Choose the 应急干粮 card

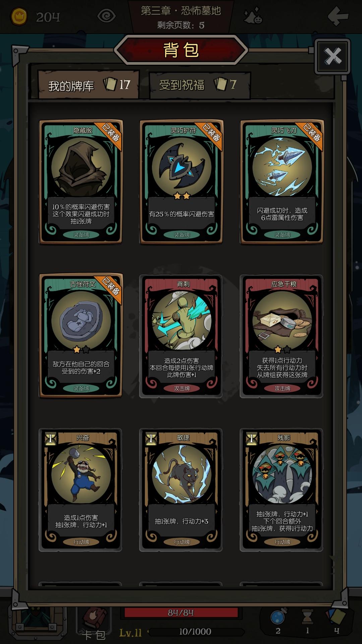[282, 336]
